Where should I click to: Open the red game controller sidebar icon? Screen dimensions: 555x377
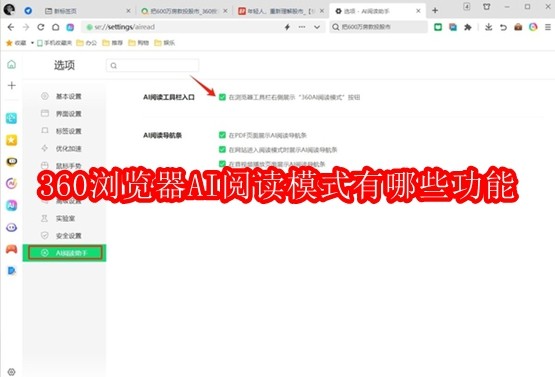pyautogui.click(x=11, y=249)
